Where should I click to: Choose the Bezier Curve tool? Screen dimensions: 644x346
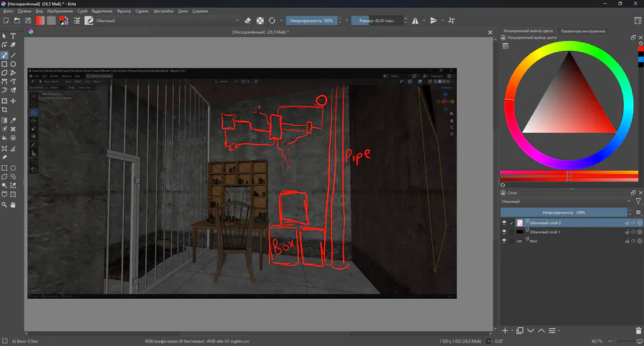pyautogui.click(x=4, y=81)
